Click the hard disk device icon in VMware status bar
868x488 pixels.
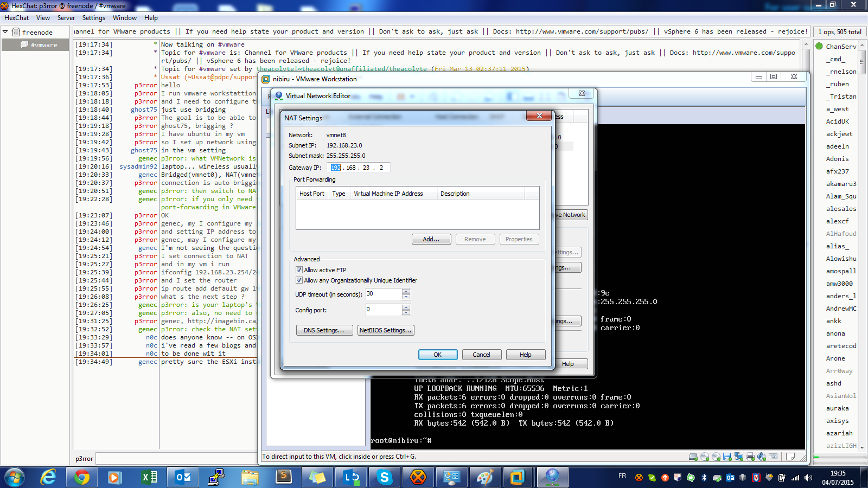point(693,457)
